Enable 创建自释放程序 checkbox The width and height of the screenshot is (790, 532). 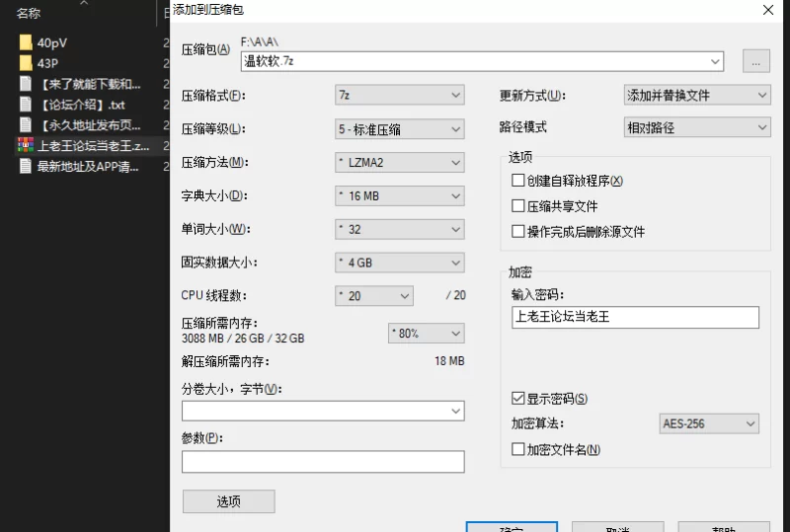pyautogui.click(x=517, y=181)
